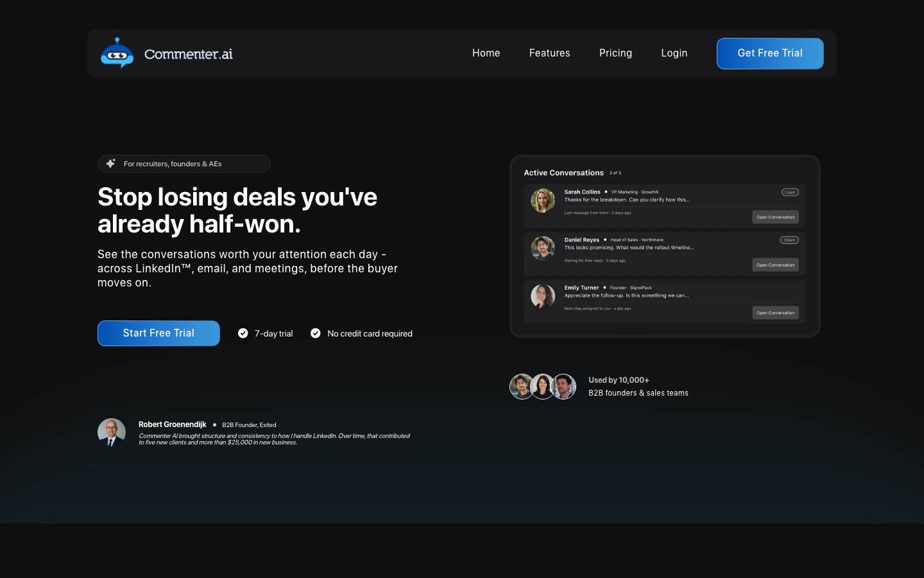Screen dimensions: 924x578
Task: Click the 'No credit card required' text
Action: [370, 333]
